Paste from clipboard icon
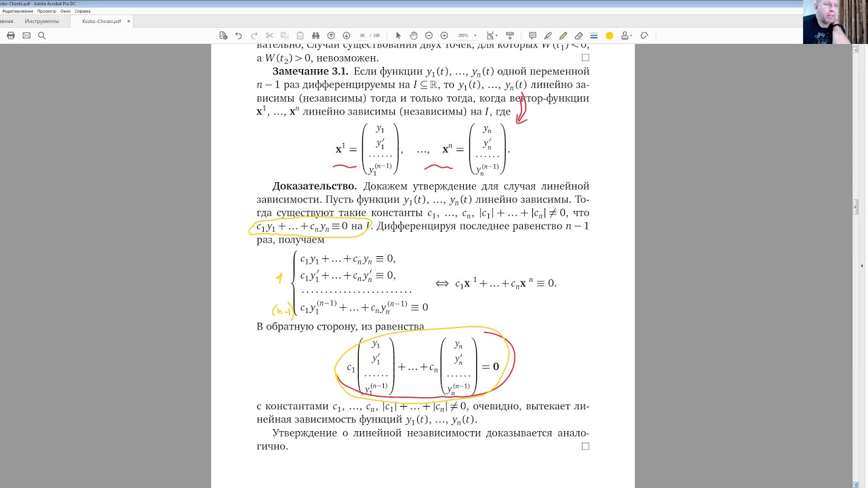Viewport: 868px width, 488px height. 300,35
